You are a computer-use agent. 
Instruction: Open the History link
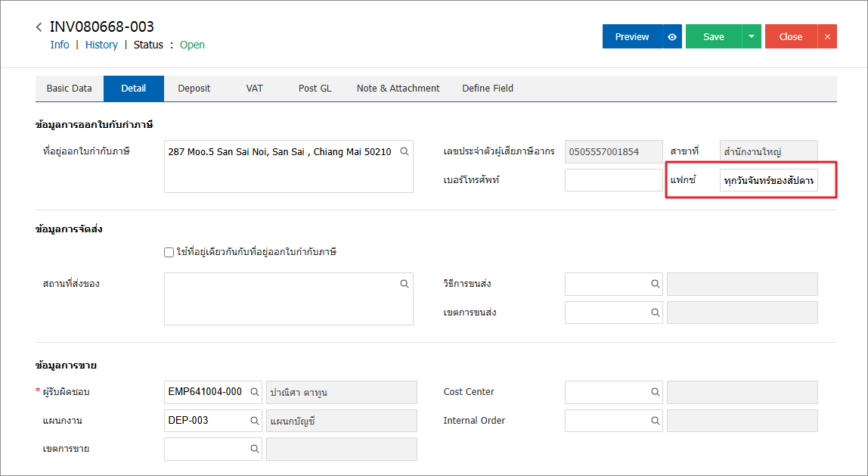101,45
